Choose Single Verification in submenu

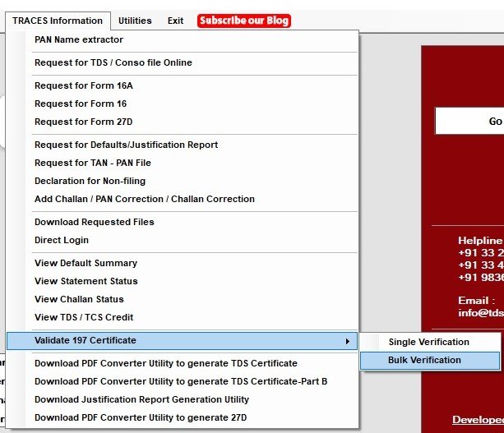coord(429,342)
